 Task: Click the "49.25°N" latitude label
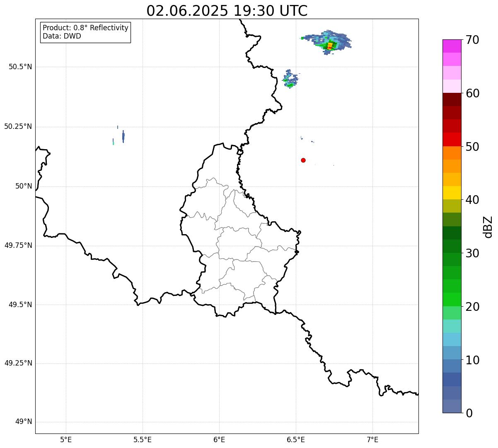point(18,363)
